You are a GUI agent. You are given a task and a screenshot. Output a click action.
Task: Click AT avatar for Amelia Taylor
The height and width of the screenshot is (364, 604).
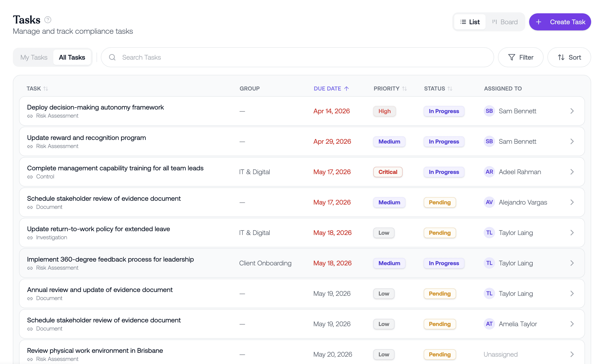pyautogui.click(x=489, y=324)
